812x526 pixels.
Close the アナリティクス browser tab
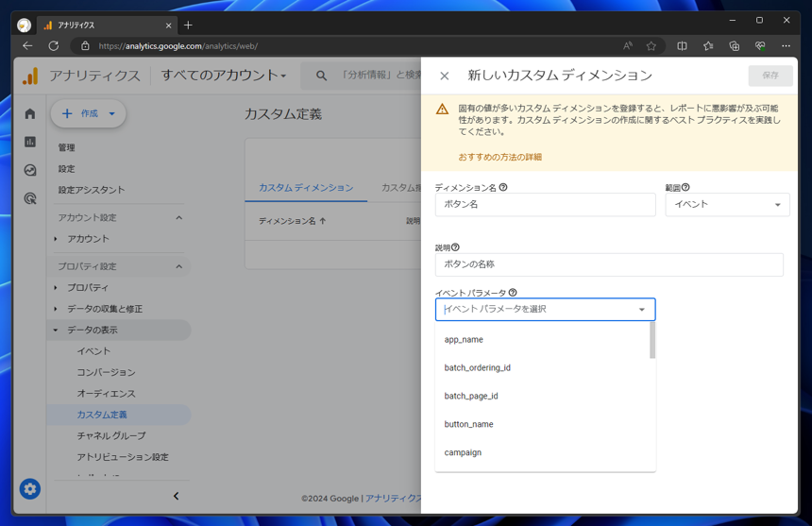(168, 25)
